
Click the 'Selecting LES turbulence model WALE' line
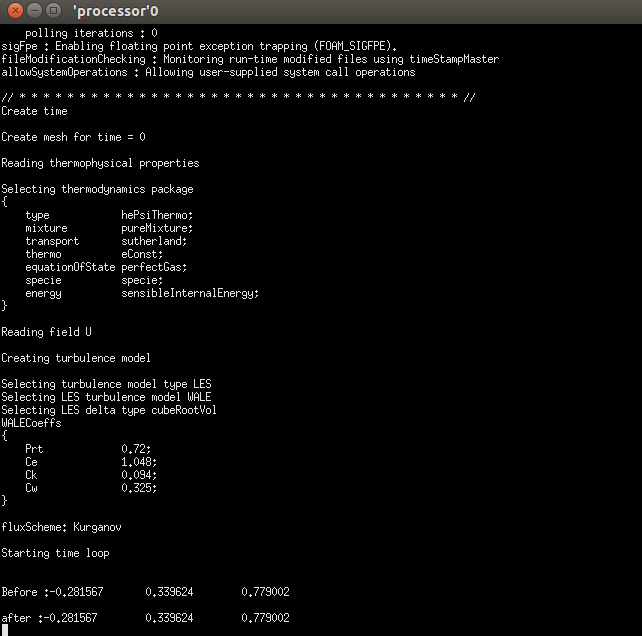coord(106,397)
